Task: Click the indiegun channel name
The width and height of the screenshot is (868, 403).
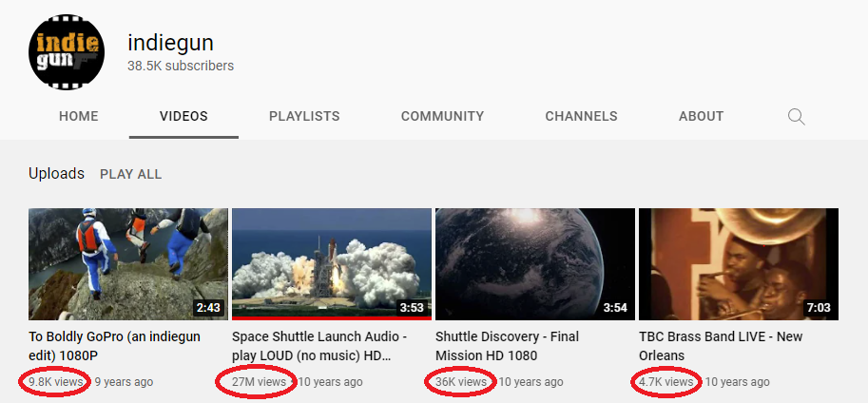Action: [x=170, y=43]
